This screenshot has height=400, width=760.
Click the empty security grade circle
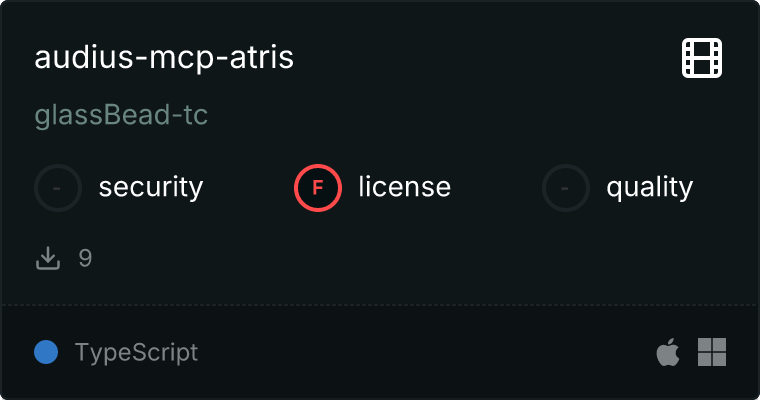(58, 187)
